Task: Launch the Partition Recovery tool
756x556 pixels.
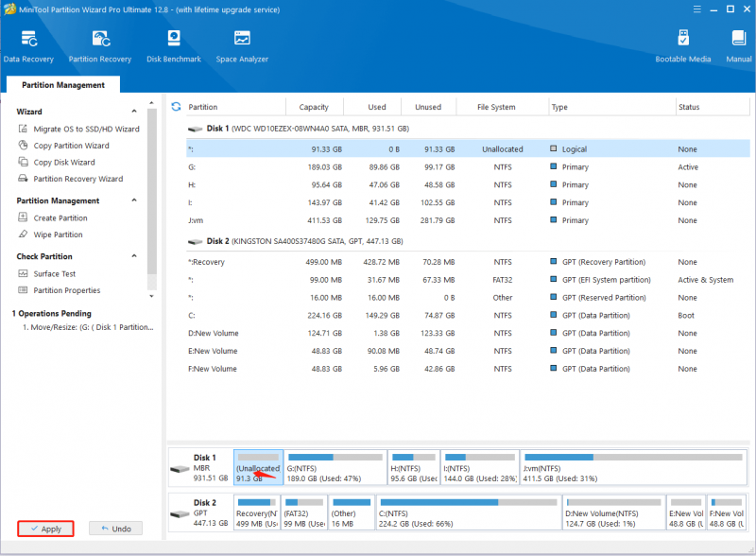Action: click(x=100, y=46)
